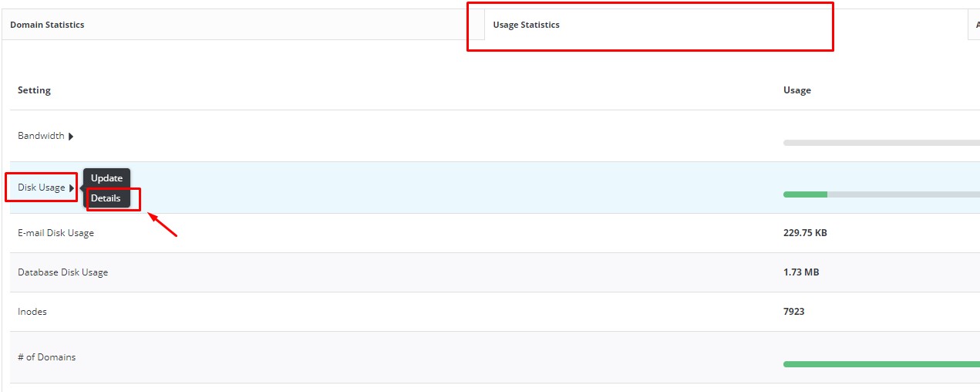Click the Disk Usage setting label

pos(41,188)
